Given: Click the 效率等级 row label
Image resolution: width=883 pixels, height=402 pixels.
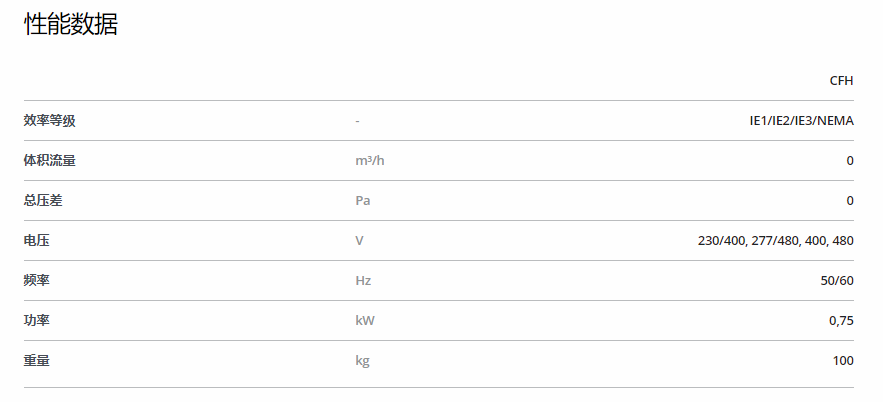Looking at the screenshot, I should [50, 120].
